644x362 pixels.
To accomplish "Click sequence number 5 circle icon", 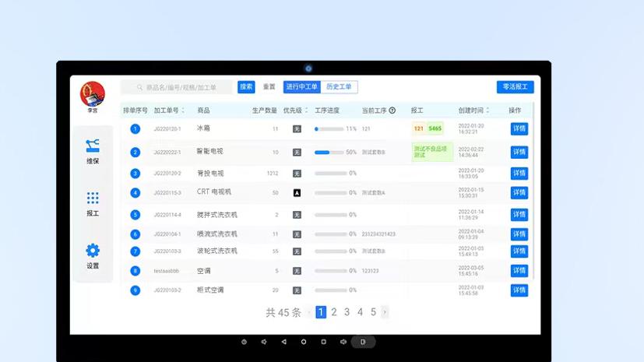I will 135,215.
